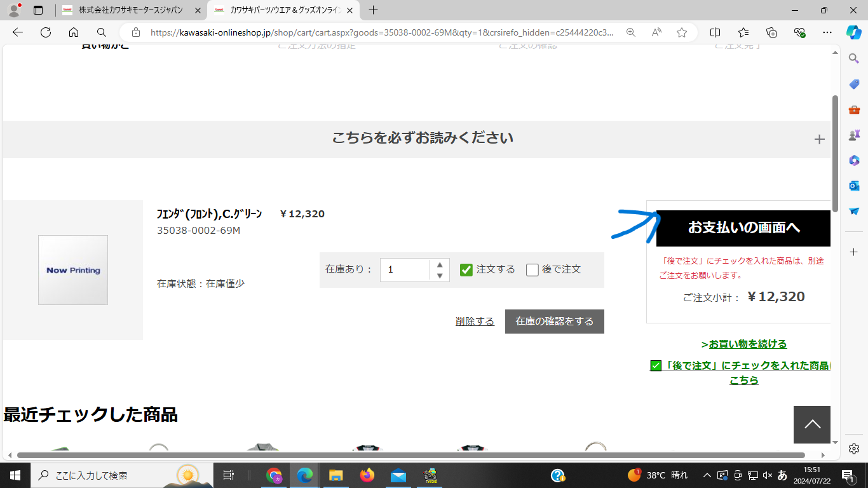Click the address bar URL
The width and height of the screenshot is (868, 488).
[382, 32]
